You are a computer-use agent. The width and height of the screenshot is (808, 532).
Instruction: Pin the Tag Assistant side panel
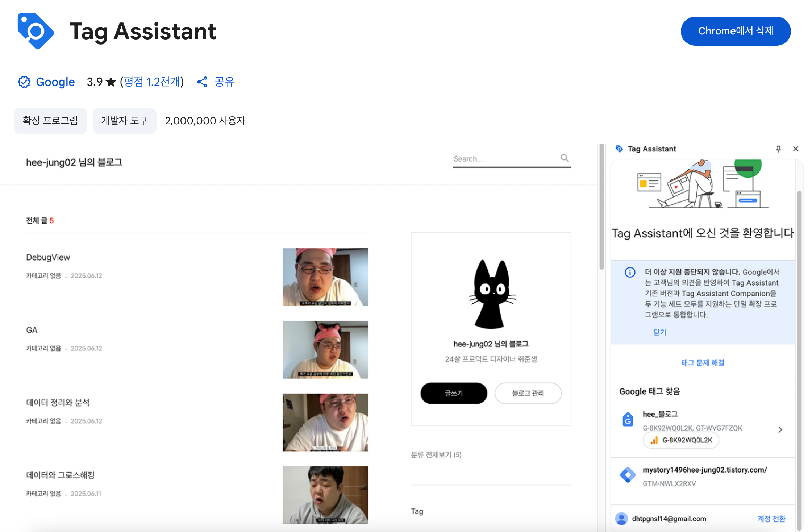(x=778, y=149)
